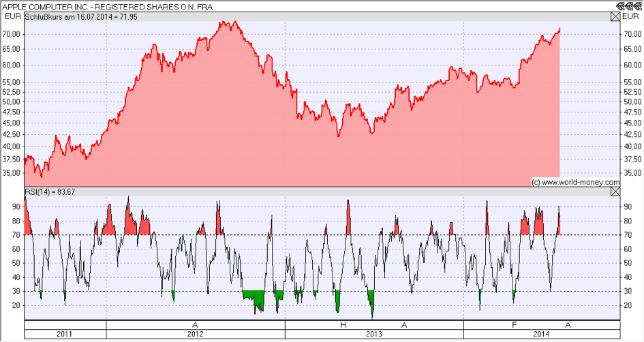This screenshot has width=644, height=342.
Task: Click the triple-arrow logo icon
Action: (x=629, y=5)
